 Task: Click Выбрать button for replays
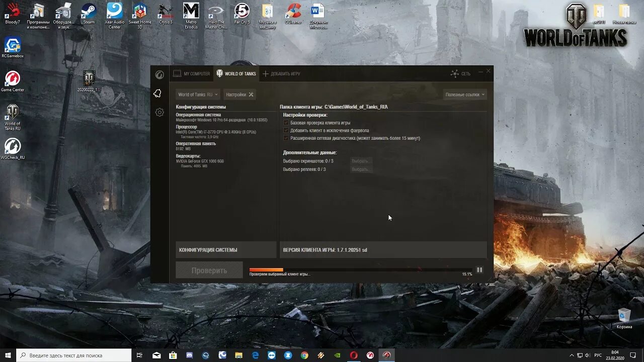pyautogui.click(x=361, y=169)
